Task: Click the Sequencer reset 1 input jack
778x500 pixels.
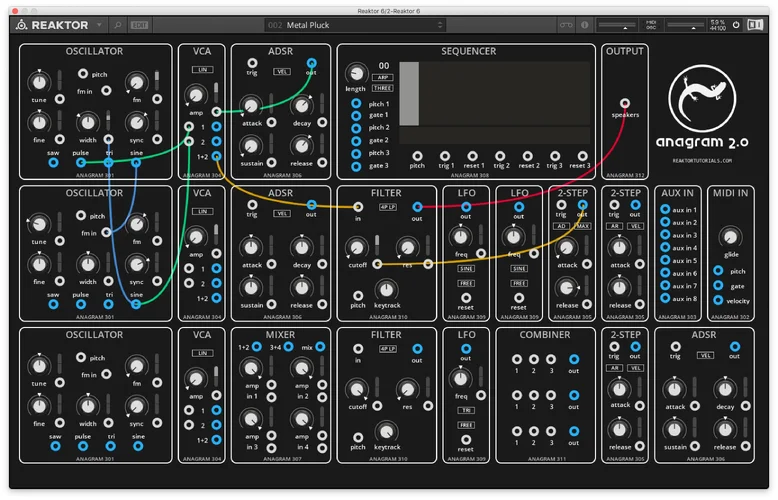Action: click(472, 156)
